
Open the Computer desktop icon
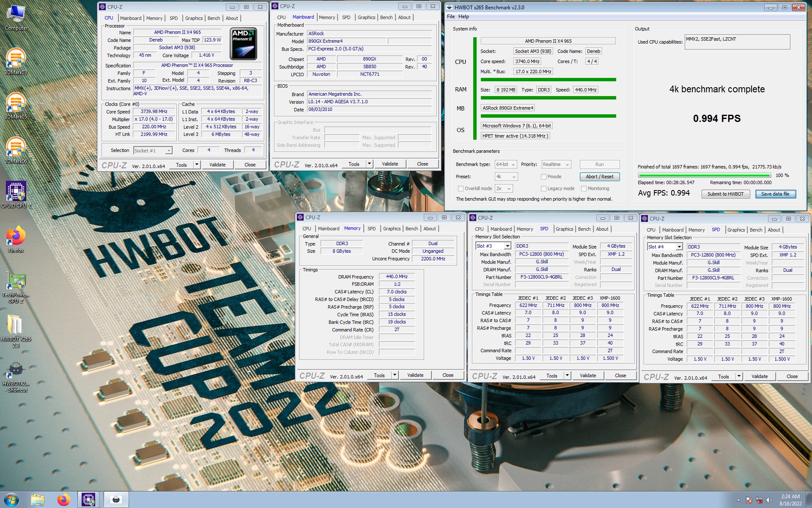click(x=16, y=18)
